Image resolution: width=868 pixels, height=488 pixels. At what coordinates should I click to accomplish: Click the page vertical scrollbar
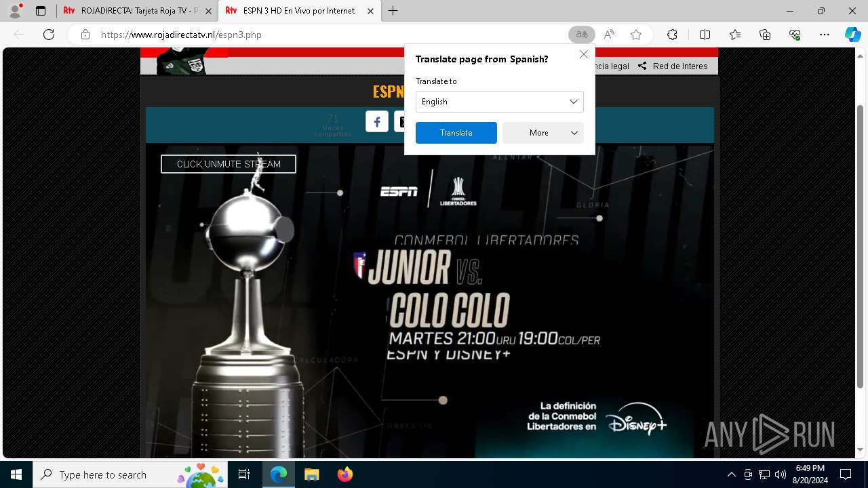861,247
